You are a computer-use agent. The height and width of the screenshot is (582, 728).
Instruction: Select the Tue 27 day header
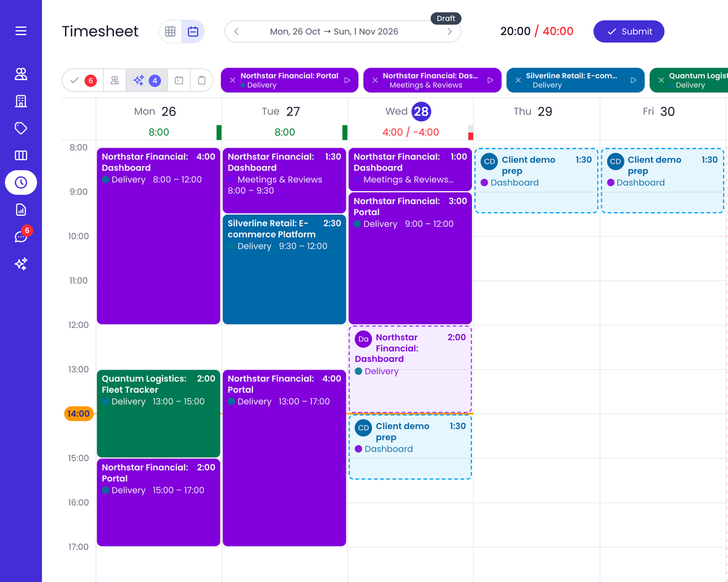point(281,112)
